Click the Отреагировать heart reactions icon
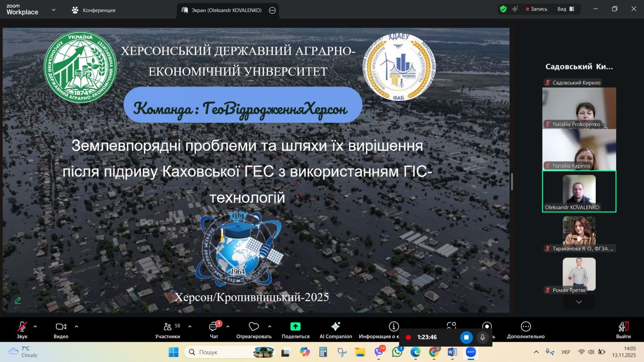Screen dimensions: 644x362 coord(254,327)
